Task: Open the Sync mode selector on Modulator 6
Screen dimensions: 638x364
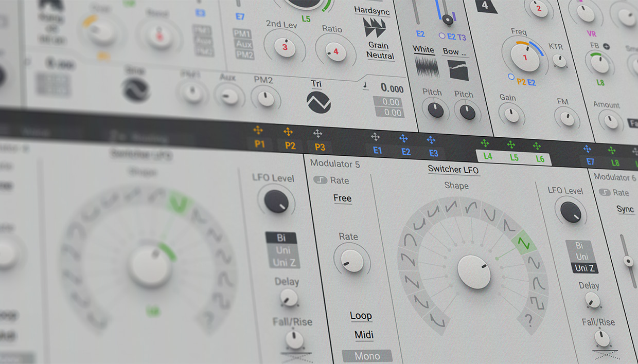Action: coord(625,209)
